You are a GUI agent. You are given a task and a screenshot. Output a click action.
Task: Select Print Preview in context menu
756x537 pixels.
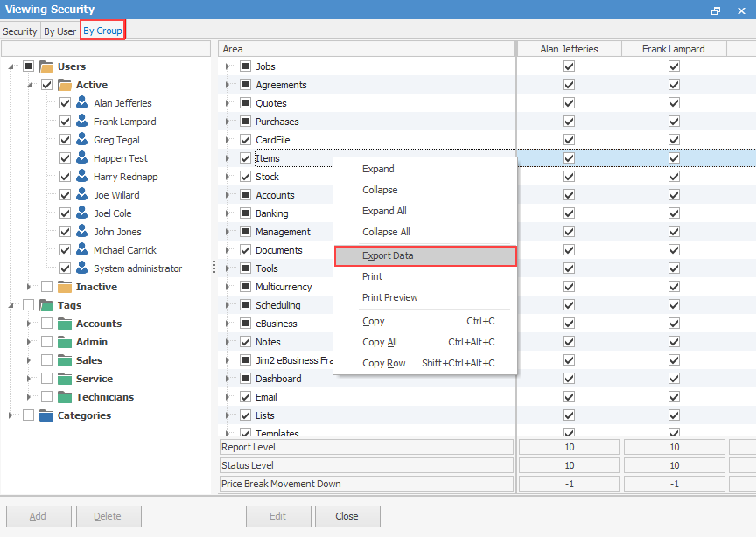coord(390,297)
